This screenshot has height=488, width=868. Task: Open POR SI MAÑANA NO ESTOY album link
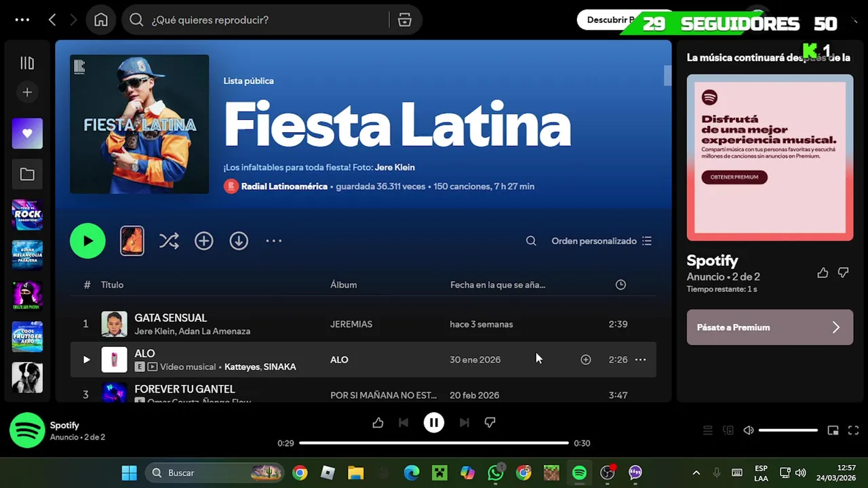tap(383, 395)
